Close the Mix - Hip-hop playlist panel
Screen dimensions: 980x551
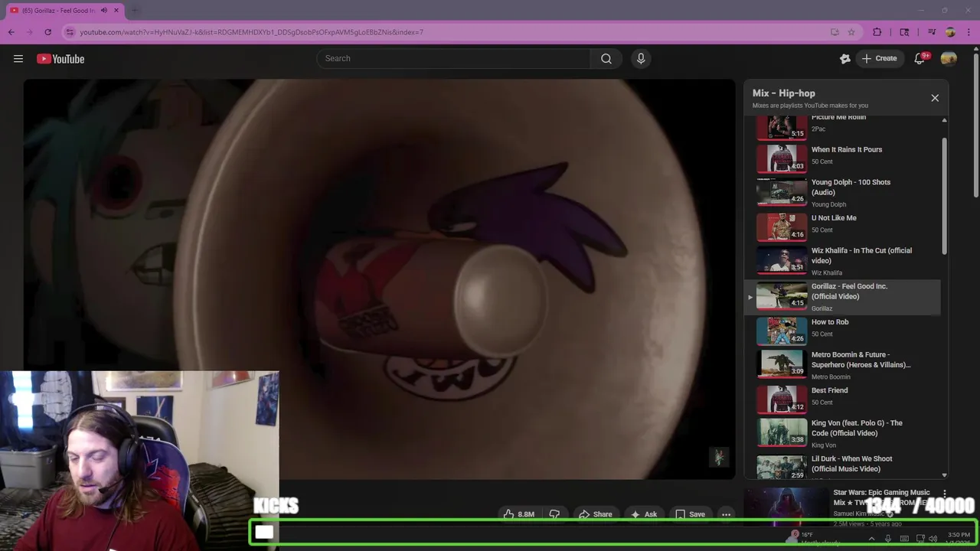[935, 98]
